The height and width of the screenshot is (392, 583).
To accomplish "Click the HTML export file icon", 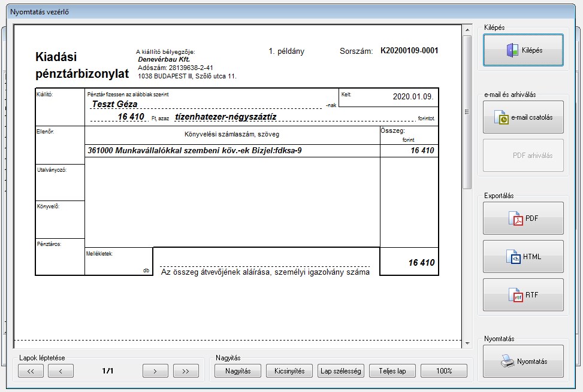I will (513, 257).
